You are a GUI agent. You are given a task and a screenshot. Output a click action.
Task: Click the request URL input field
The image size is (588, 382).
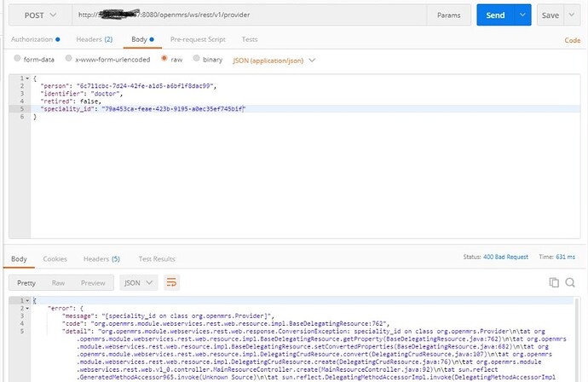tap(250, 15)
